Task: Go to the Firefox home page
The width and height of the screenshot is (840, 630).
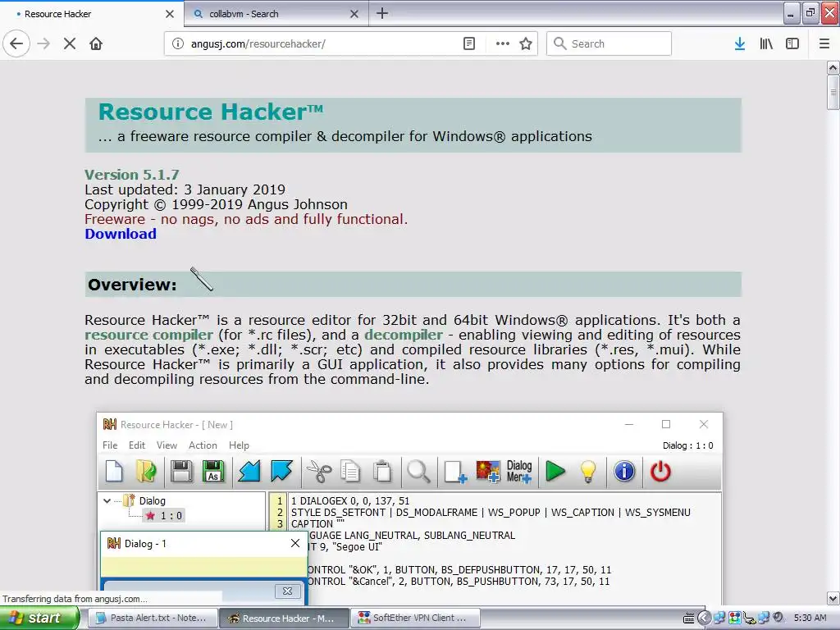Action: 96,43
